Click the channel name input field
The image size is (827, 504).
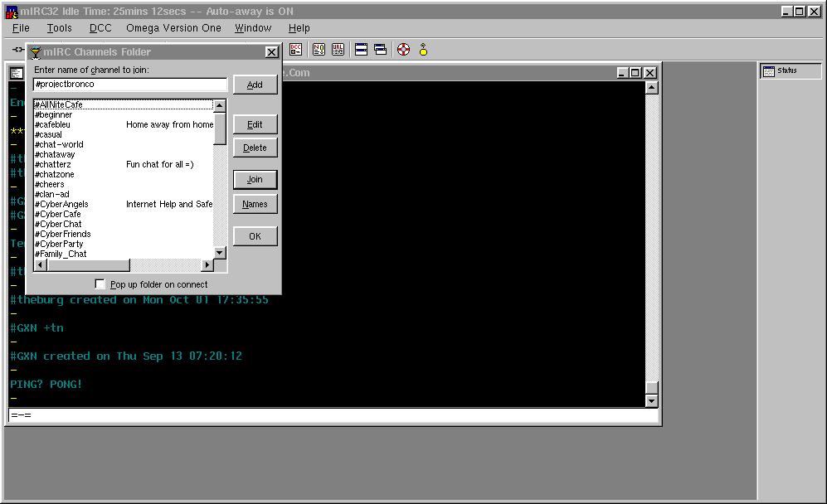click(129, 85)
